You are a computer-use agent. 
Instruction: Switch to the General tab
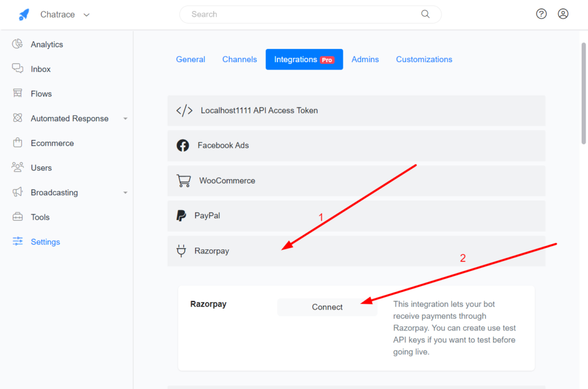pos(191,59)
